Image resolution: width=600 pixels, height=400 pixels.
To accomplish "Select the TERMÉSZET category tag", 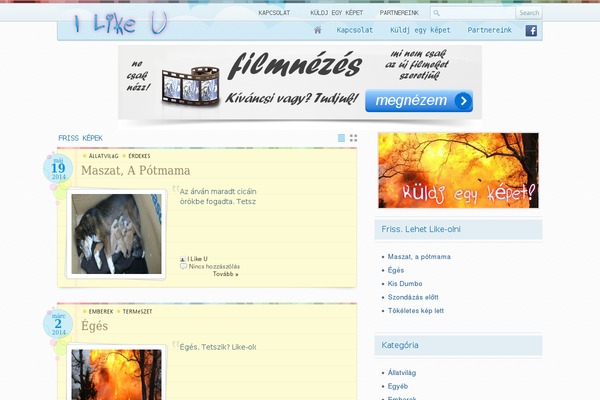I will [137, 312].
